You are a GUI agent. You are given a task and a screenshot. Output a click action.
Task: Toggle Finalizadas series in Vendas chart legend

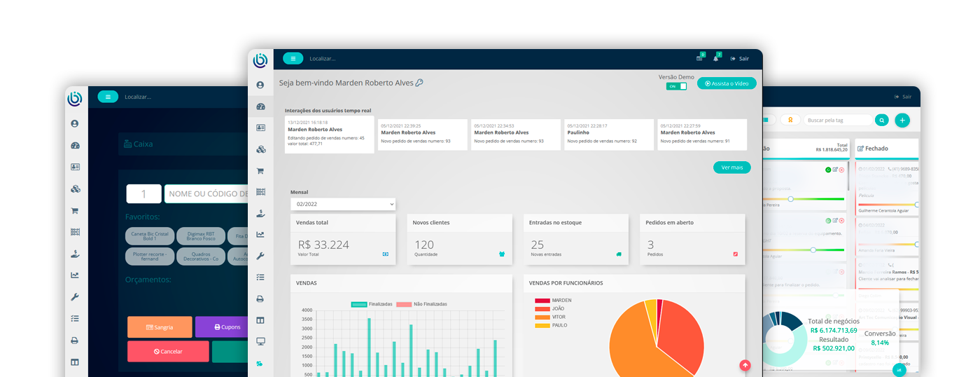372,304
